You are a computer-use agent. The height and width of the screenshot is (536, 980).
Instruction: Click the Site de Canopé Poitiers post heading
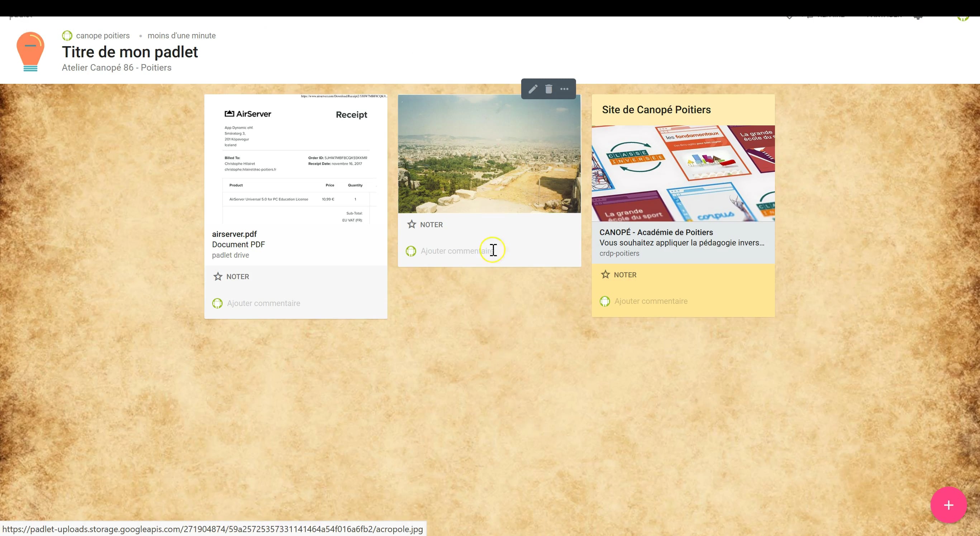(x=656, y=110)
